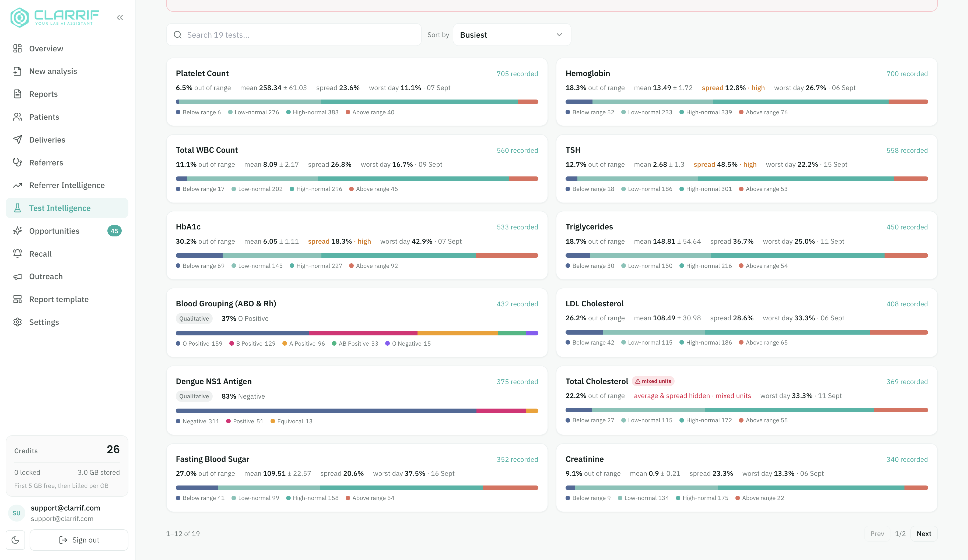Click Platelet Count distribution bar
Viewport: 968px width, 560px height.
[x=357, y=102]
